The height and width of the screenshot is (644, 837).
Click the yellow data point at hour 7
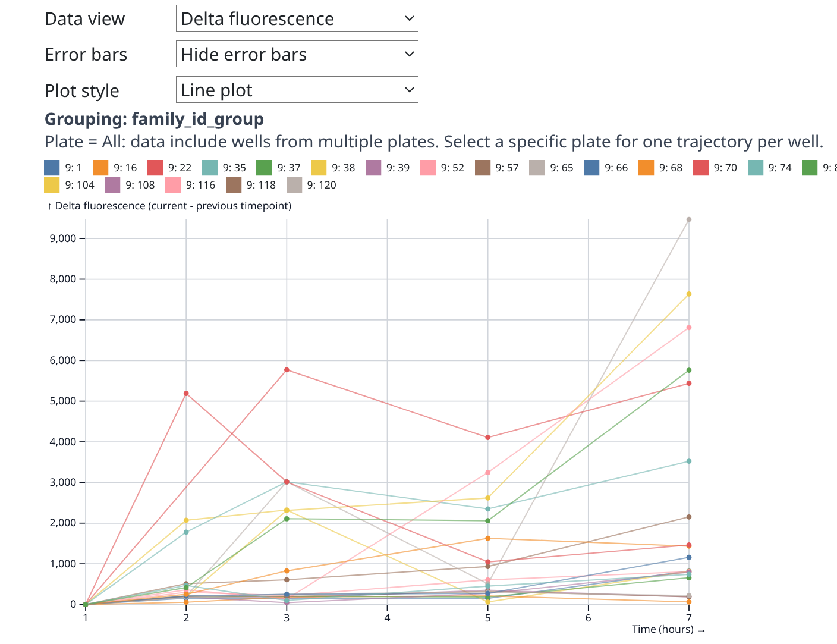(x=689, y=294)
